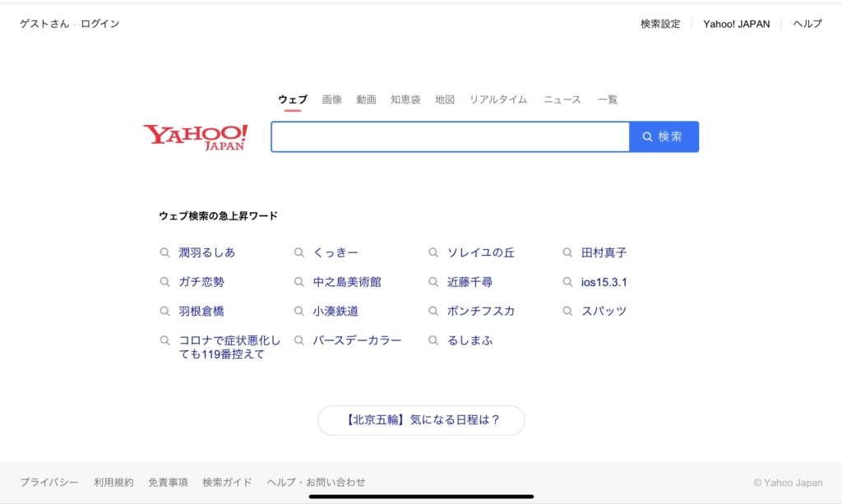Click the ゲストさん text

tap(44, 24)
